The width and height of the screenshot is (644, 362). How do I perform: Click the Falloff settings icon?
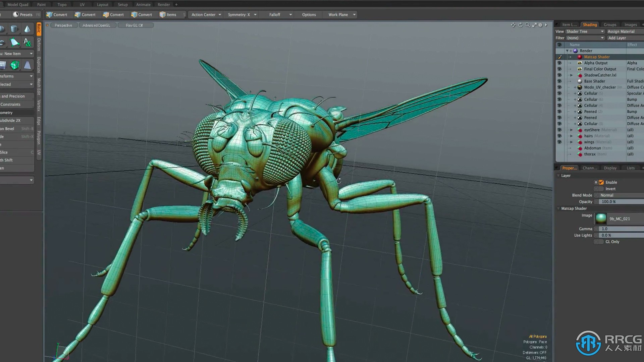click(290, 15)
